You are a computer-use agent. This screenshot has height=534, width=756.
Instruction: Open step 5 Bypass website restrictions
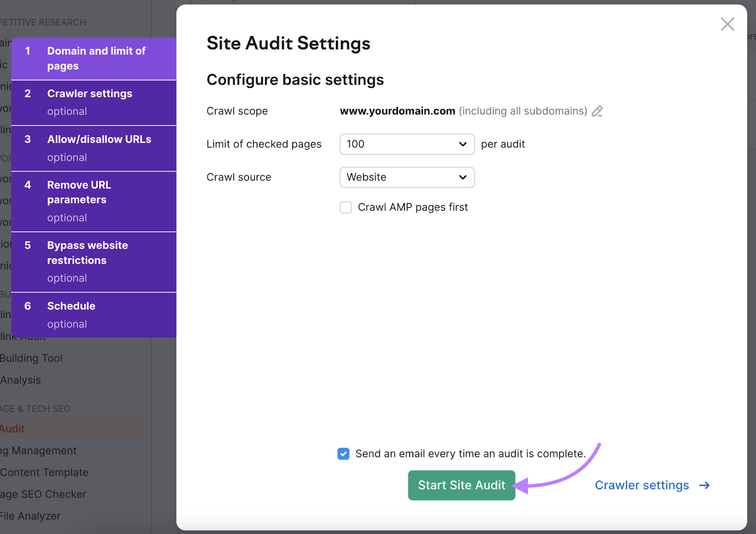(94, 261)
